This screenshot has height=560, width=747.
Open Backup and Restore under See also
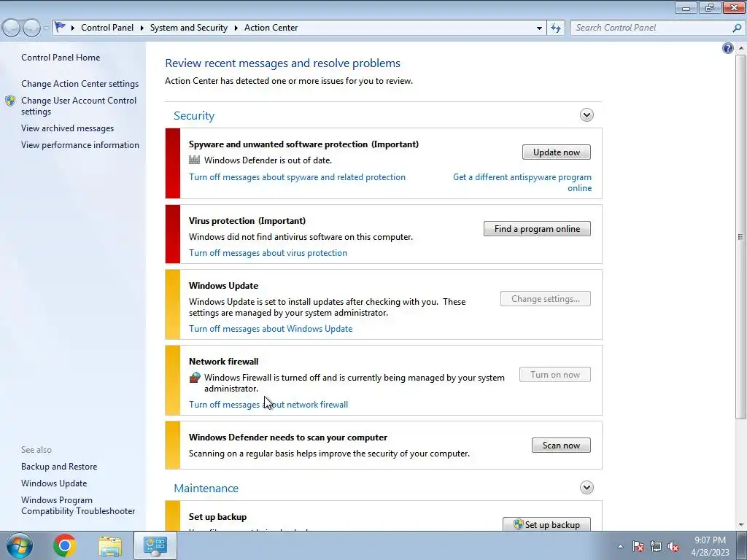tap(59, 466)
